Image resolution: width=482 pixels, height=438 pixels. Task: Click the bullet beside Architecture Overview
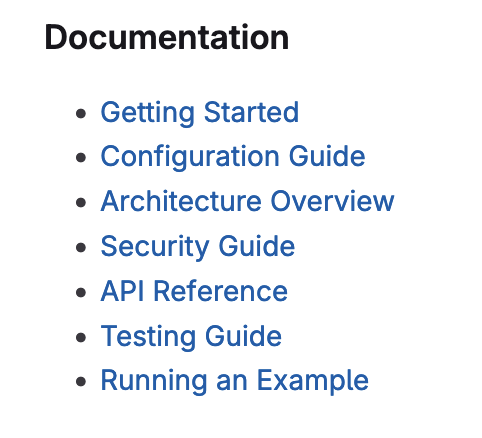point(81,202)
